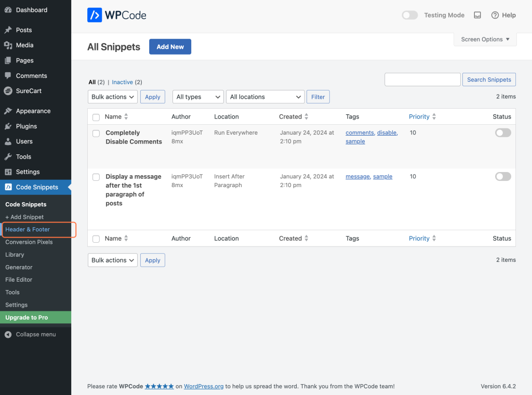Click the SureCart sidebar icon
Image resolution: width=532 pixels, height=395 pixels.
8,91
